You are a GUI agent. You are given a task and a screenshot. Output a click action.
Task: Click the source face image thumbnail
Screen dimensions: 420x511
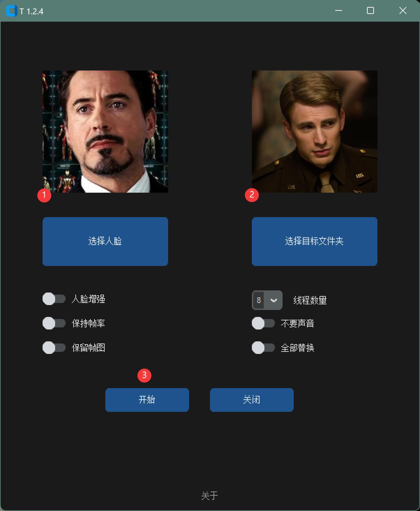105,132
